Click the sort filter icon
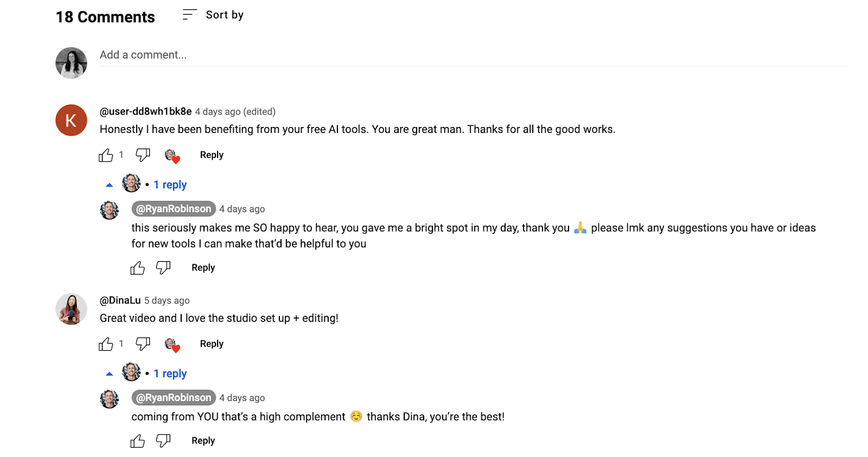Image resolution: width=868 pixels, height=457 pixels. coord(188,15)
